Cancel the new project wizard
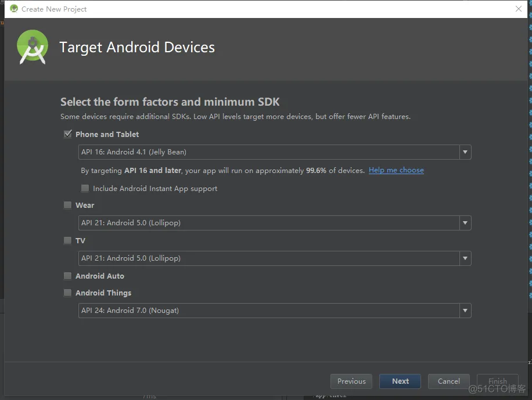The height and width of the screenshot is (400, 532). [448, 381]
